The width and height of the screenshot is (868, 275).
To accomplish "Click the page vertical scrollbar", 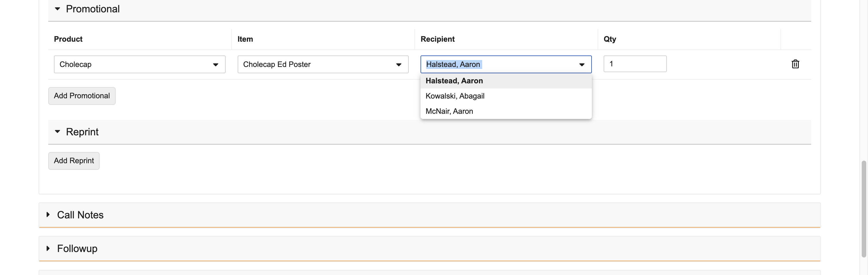I will [x=863, y=209].
